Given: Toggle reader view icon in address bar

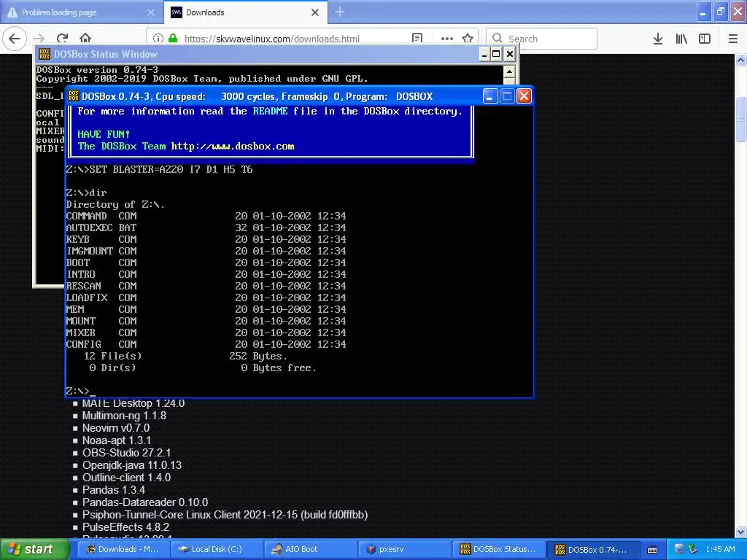Looking at the screenshot, I should (417, 39).
